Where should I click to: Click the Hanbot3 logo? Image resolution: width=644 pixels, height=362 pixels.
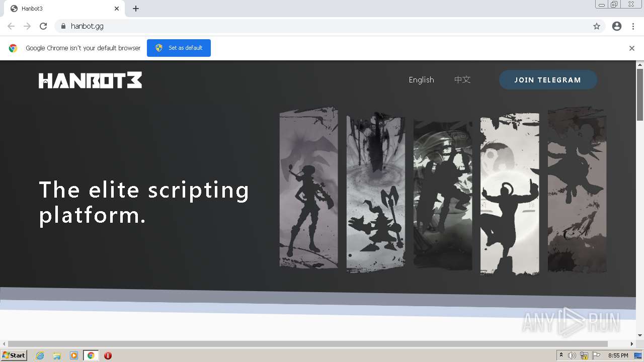tap(90, 80)
